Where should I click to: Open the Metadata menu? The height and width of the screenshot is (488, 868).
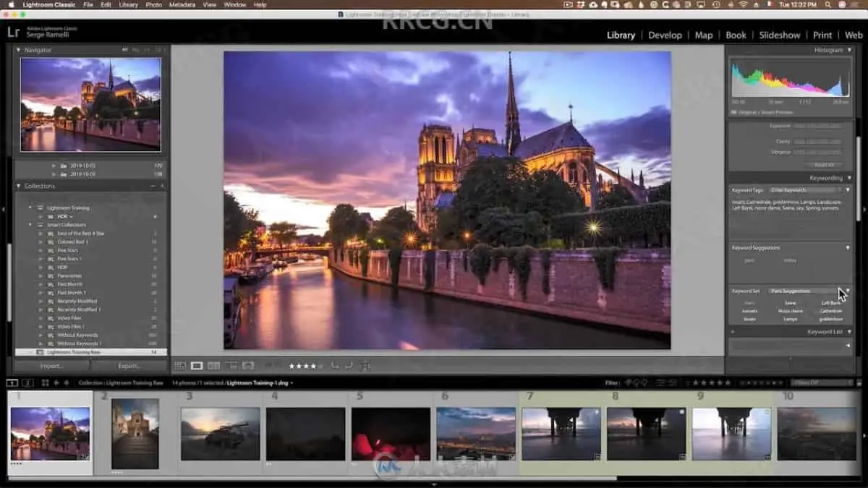[x=182, y=4]
